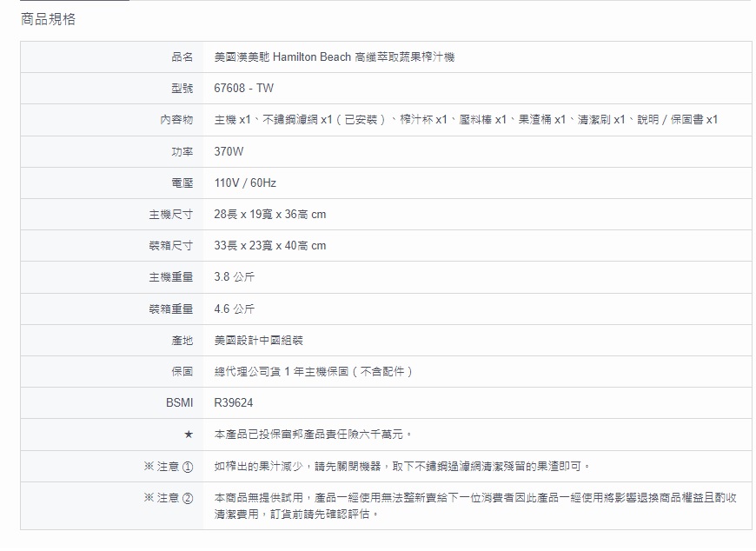Click the black star symbol in the table
This screenshot has width=756, height=551.
coord(188,435)
